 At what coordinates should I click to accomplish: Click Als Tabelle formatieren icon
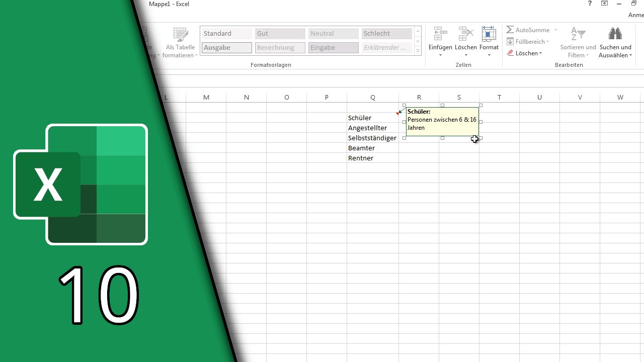tap(180, 34)
